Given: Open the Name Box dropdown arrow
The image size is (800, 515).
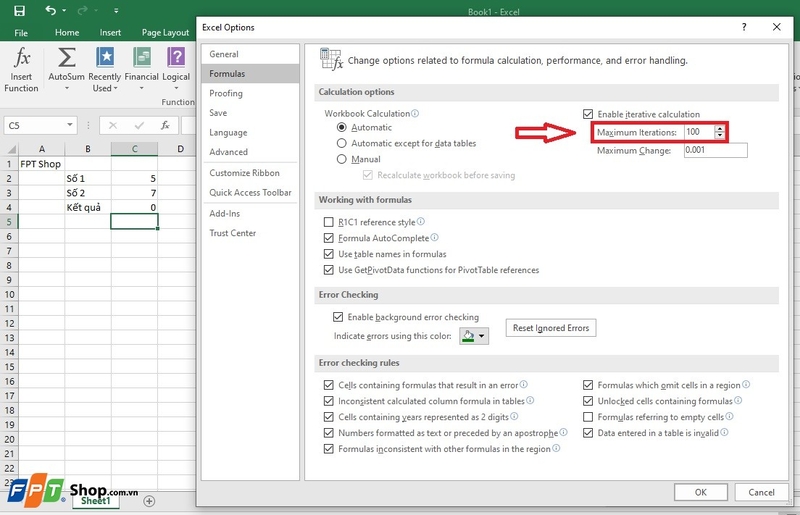Looking at the screenshot, I should pyautogui.click(x=69, y=125).
